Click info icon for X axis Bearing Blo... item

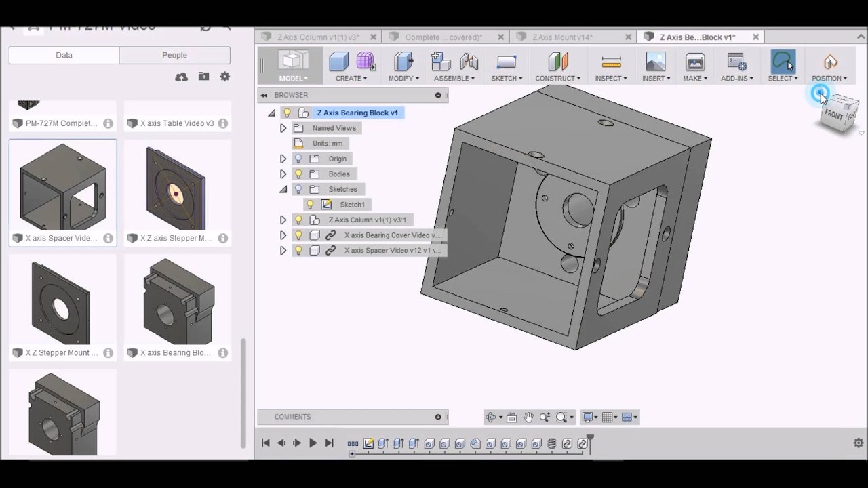click(x=222, y=352)
